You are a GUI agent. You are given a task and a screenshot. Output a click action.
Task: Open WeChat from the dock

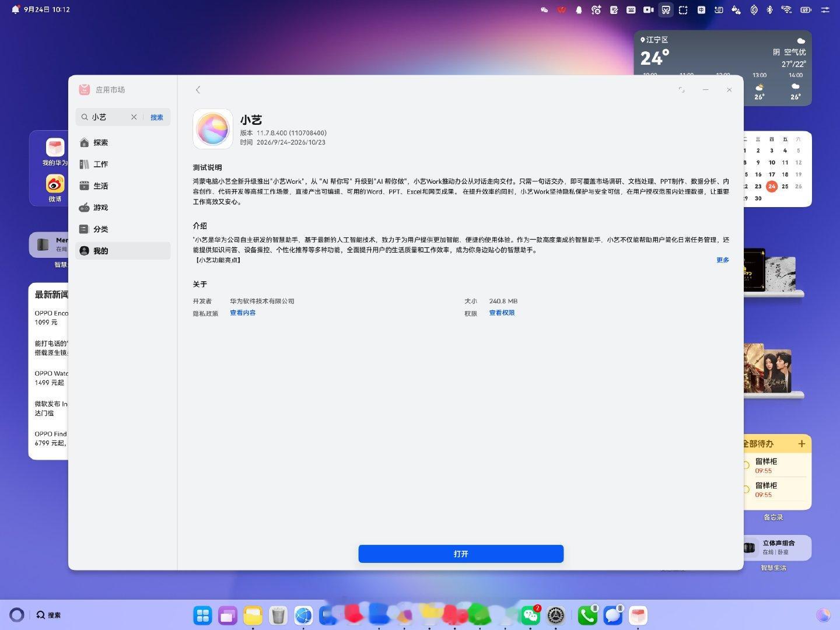point(530,615)
